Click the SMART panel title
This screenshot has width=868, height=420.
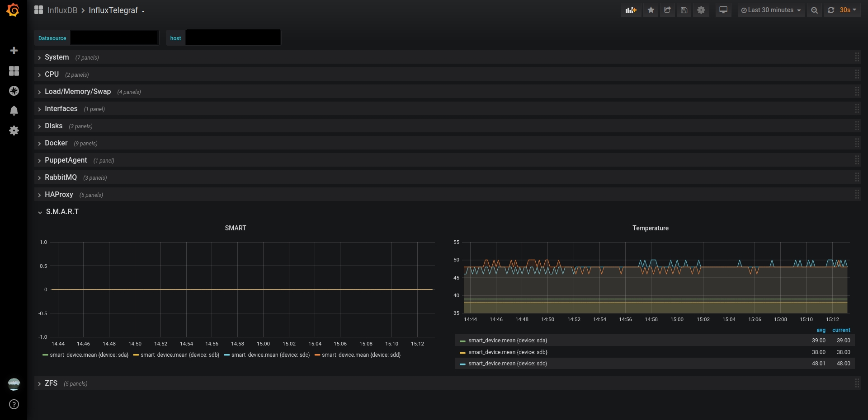pos(236,228)
